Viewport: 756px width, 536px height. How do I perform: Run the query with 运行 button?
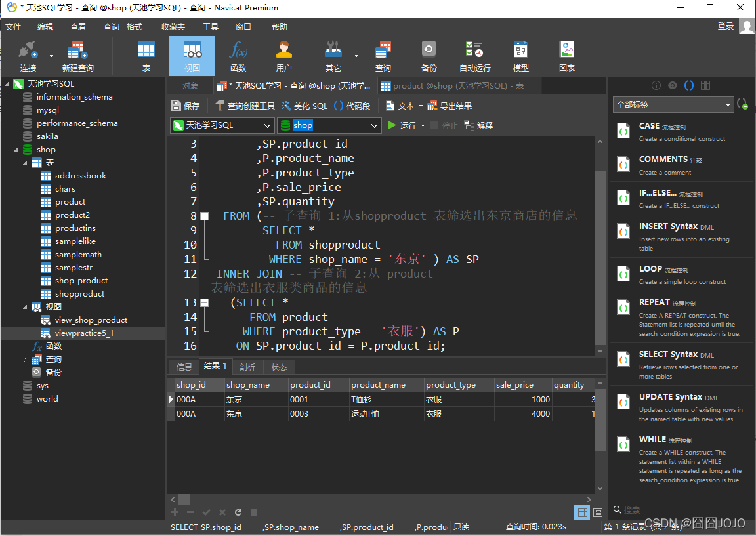click(x=402, y=125)
